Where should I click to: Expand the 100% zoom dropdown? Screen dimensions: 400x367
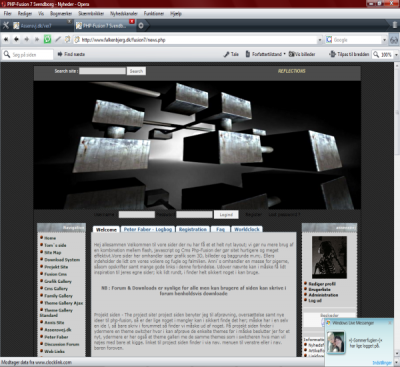[x=396, y=54]
